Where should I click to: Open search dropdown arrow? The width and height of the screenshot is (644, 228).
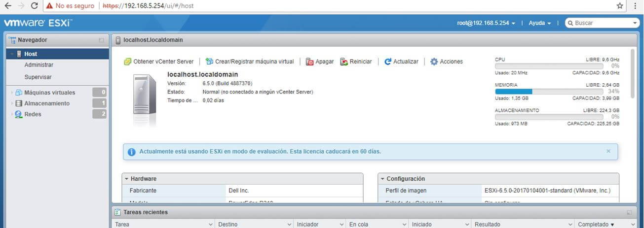coord(635,23)
